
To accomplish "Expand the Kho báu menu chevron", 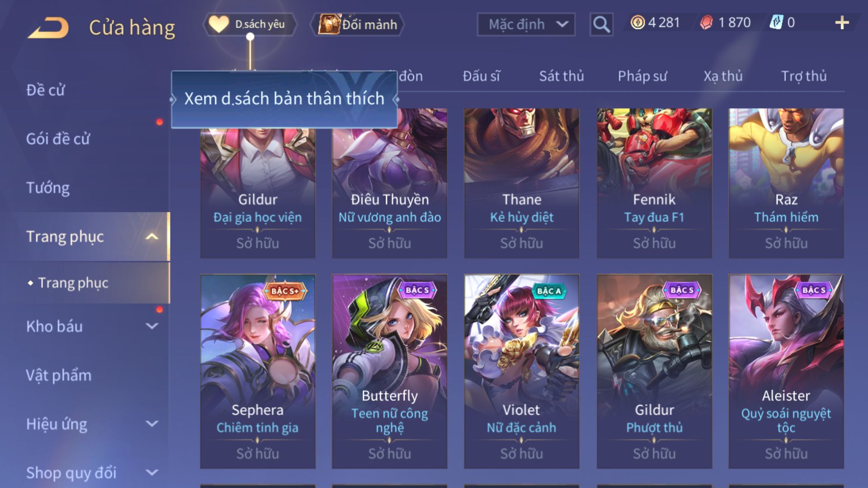I will click(x=152, y=326).
